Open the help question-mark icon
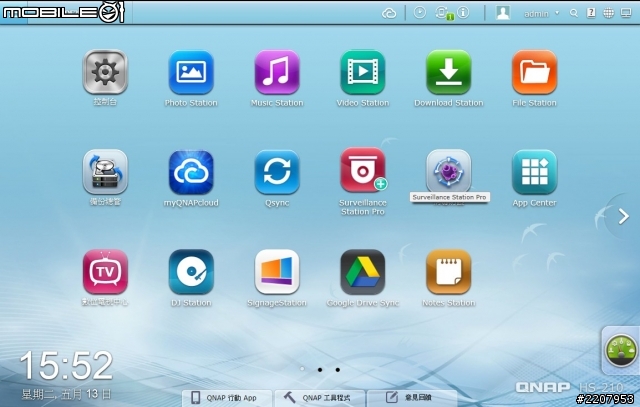Viewport: 640px width, 407px height. tap(591, 13)
